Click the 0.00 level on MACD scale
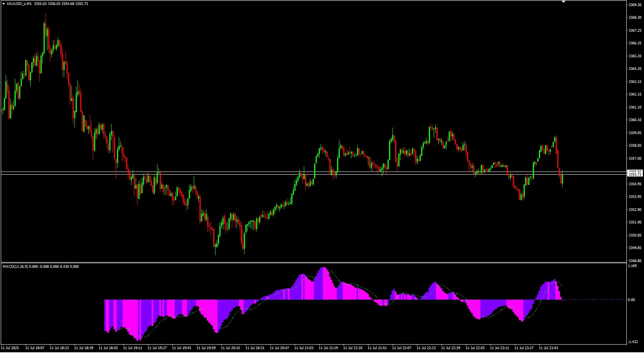The width and height of the screenshot is (644, 353). click(631, 300)
